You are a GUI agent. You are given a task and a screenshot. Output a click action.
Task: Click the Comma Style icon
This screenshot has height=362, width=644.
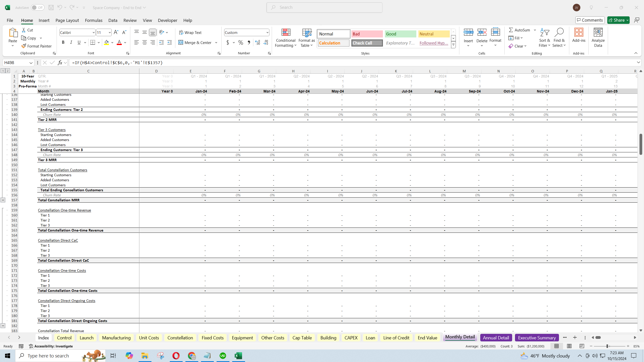[249, 42]
